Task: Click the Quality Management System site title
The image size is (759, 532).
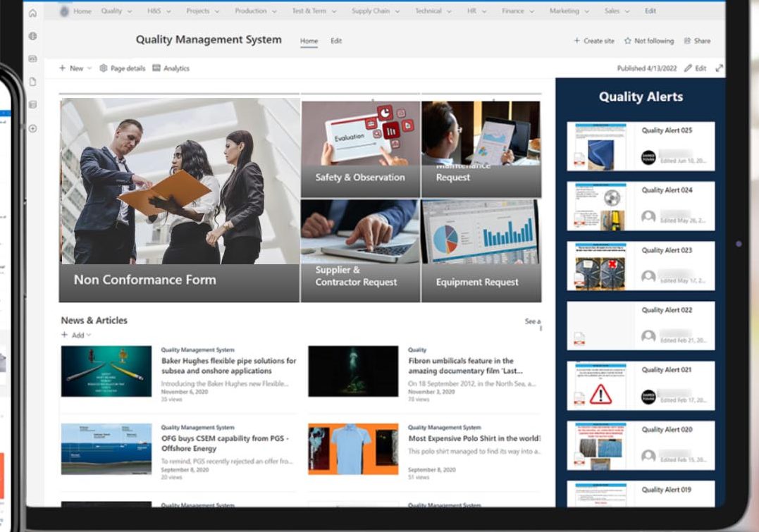Action: pyautogui.click(x=209, y=39)
